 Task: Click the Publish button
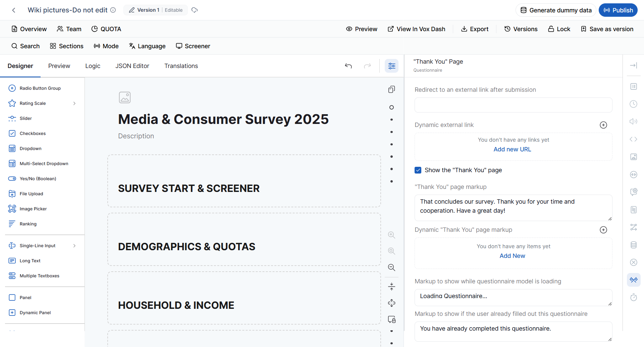[x=618, y=10]
